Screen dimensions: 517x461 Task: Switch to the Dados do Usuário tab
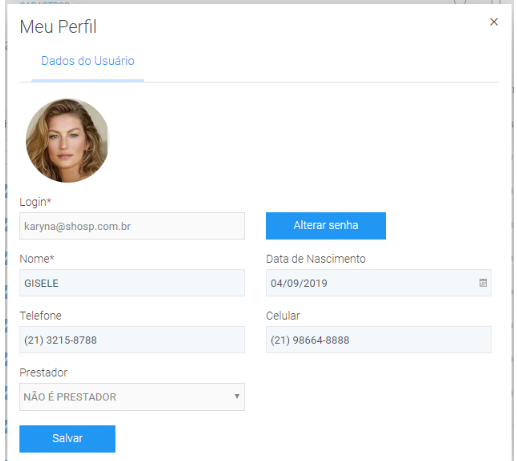[88, 61]
